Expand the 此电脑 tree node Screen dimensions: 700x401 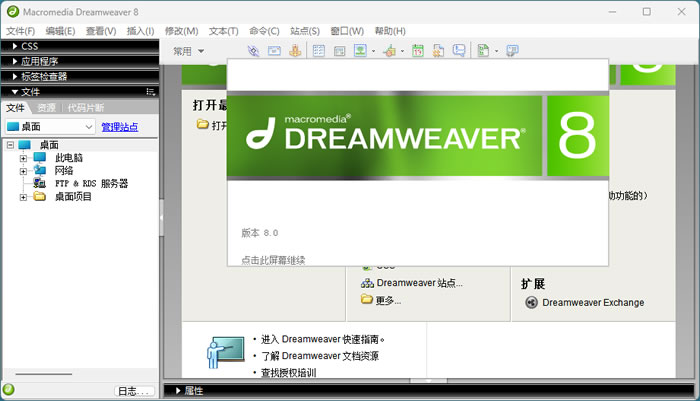pyautogui.click(x=23, y=158)
